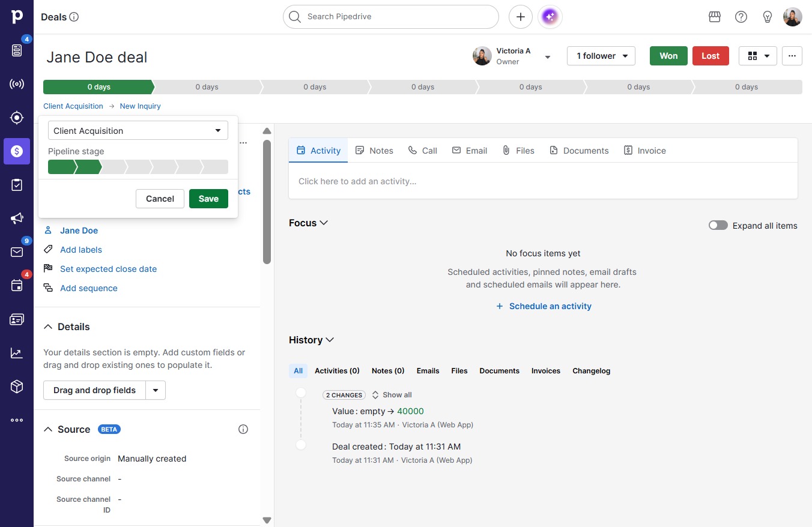Screen dimensions: 812x527
Task: Open the Help question mark icon
Action: coord(741,17)
